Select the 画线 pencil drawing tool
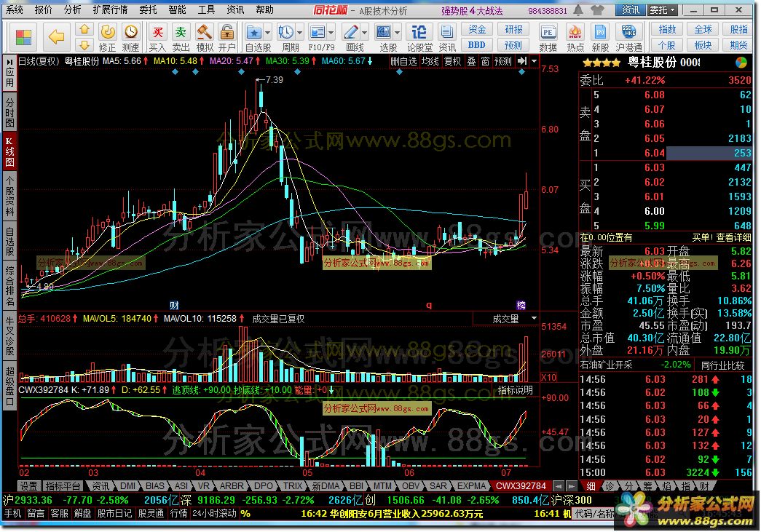 pyautogui.click(x=350, y=33)
